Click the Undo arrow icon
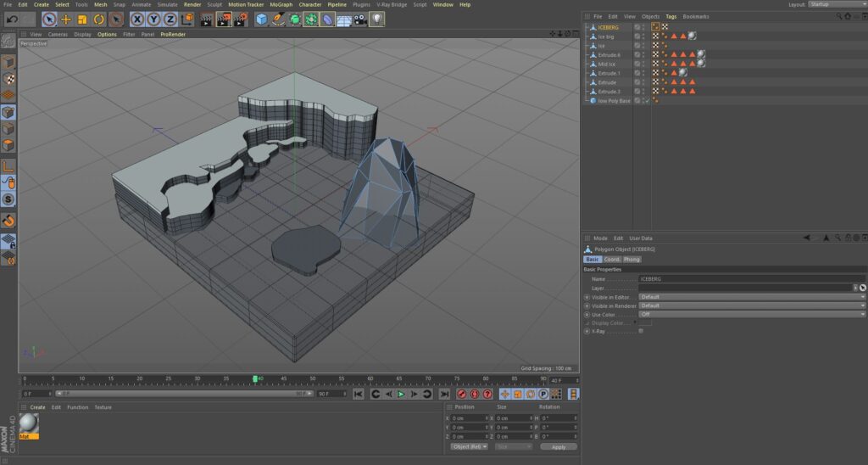This screenshot has width=868, height=465. coord(12,19)
